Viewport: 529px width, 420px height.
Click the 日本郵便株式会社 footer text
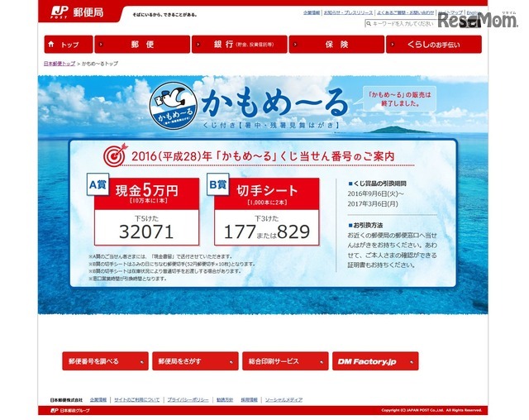pyautogui.click(x=66, y=400)
